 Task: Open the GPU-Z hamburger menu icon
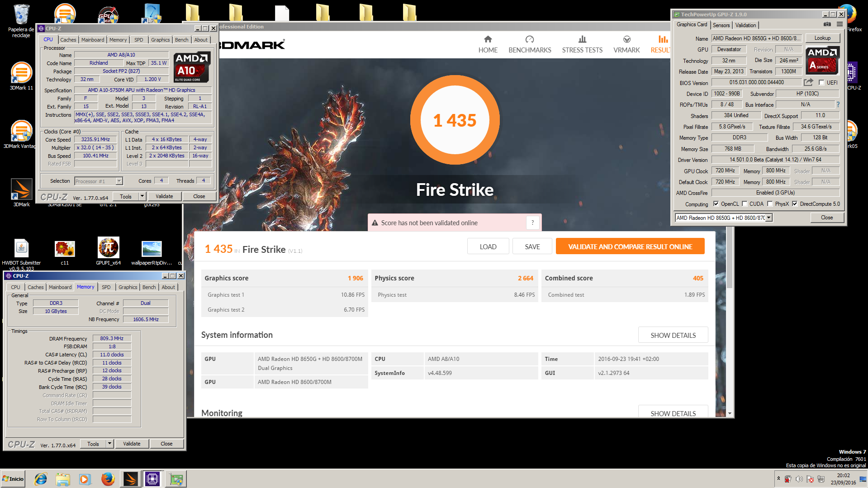pyautogui.click(x=840, y=24)
